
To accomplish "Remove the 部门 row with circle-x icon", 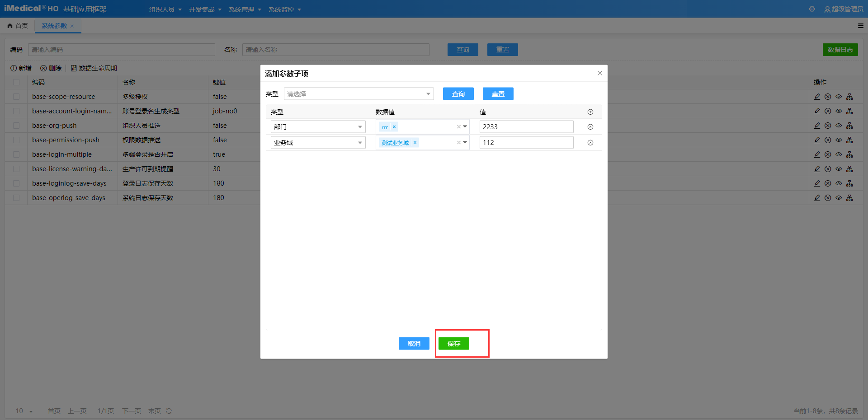I will [x=590, y=127].
